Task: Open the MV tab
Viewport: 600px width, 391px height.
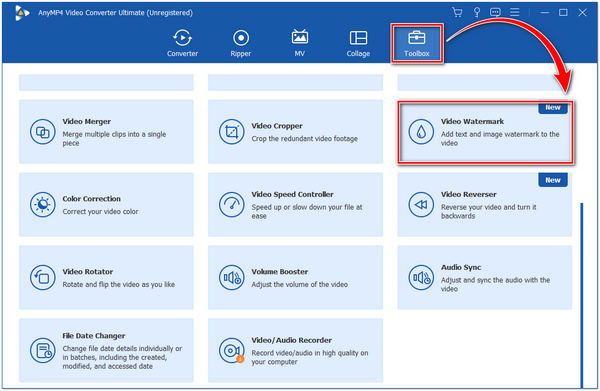Action: (x=300, y=44)
